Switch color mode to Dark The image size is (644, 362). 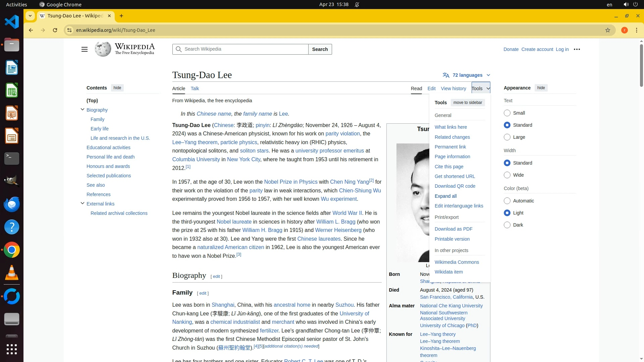pos(507,225)
